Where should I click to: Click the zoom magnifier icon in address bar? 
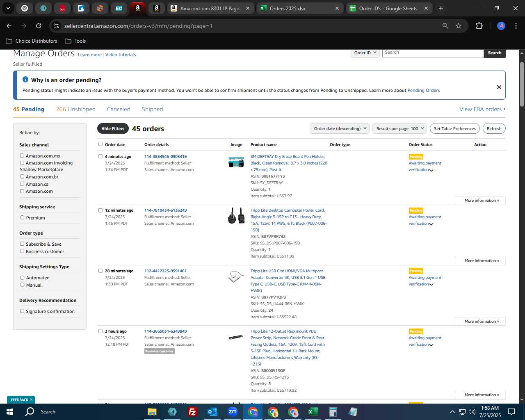coord(445,26)
